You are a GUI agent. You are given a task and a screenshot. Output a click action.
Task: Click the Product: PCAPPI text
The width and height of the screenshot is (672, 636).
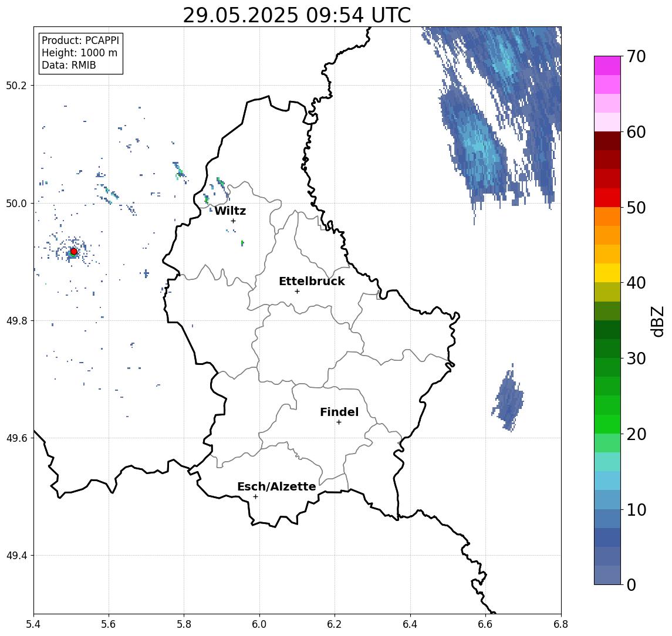(80, 40)
